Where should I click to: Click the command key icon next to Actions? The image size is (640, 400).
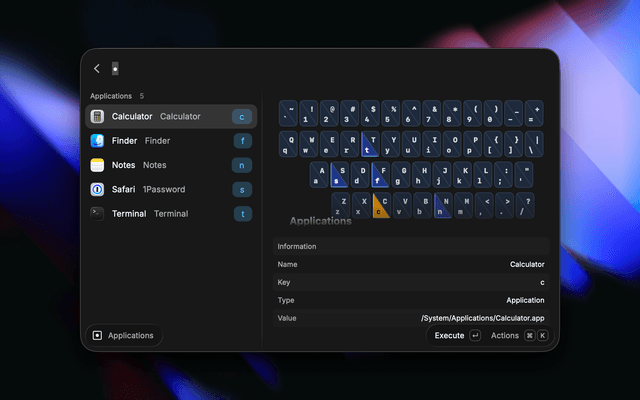coord(529,336)
